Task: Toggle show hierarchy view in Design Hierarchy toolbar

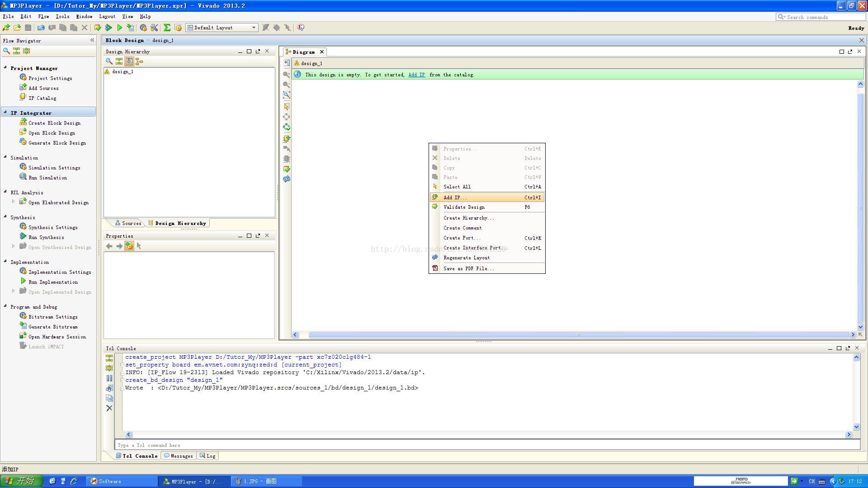Action: 139,61
